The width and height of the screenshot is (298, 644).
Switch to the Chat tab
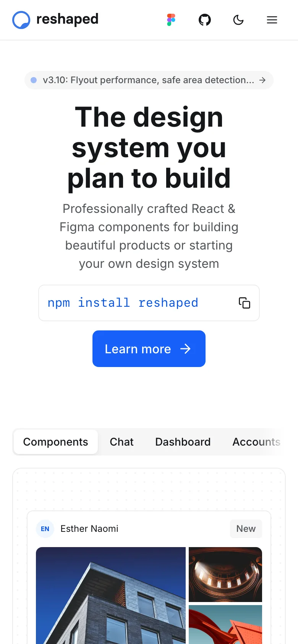(121, 442)
